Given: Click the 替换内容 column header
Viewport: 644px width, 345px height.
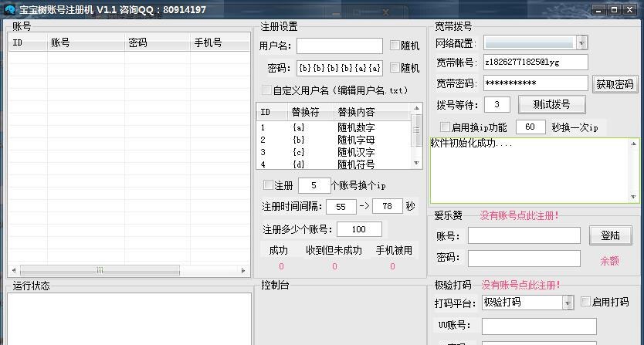Looking at the screenshot, I should point(372,112).
